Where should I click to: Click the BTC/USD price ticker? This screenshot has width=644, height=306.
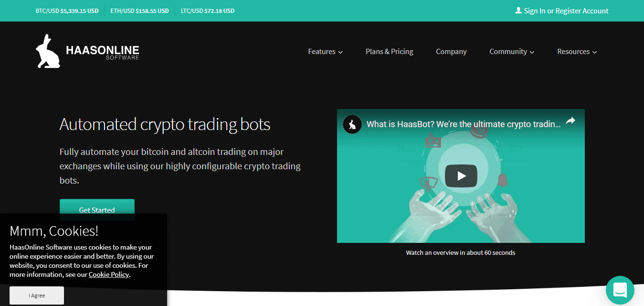pyautogui.click(x=67, y=11)
